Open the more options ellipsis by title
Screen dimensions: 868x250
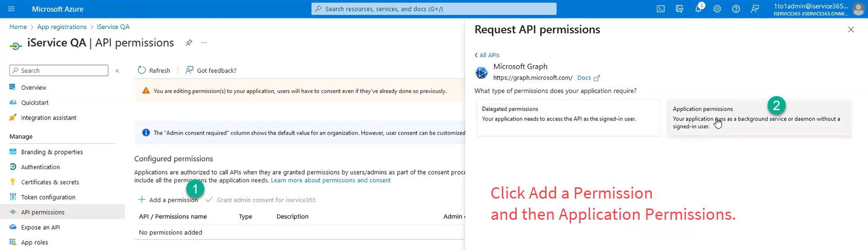pos(204,42)
